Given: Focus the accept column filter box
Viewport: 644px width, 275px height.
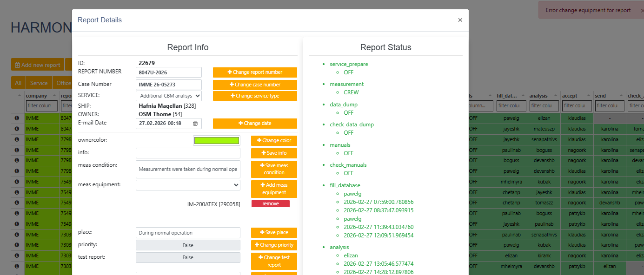Looking at the screenshot, I should click(x=577, y=106).
